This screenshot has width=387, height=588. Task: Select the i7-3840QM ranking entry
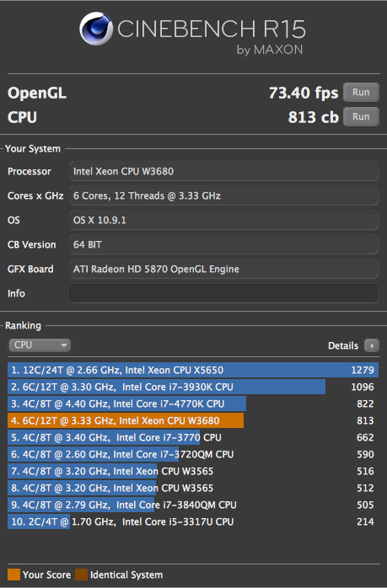click(x=193, y=505)
